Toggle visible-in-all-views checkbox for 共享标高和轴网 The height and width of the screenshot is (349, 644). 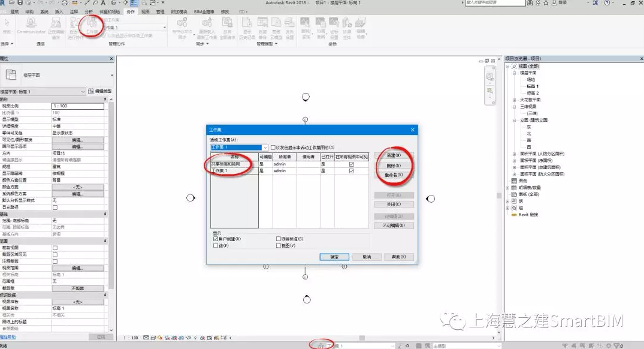[352, 164]
